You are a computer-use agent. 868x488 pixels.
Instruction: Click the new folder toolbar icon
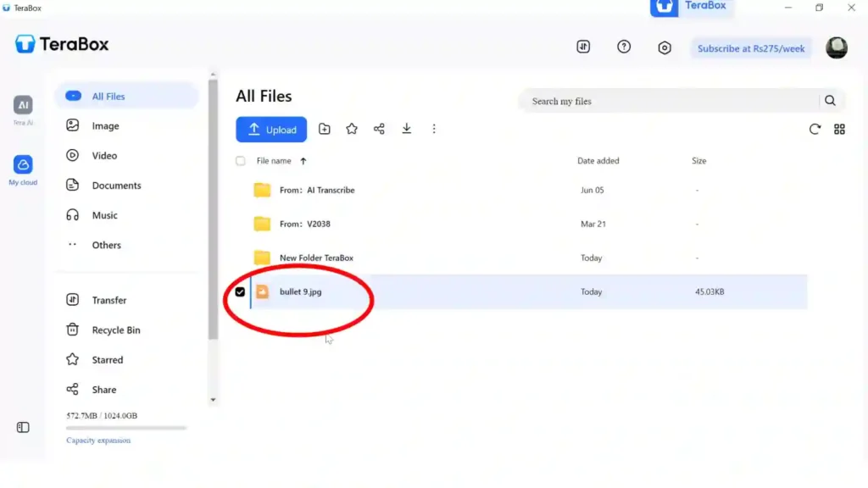point(325,129)
